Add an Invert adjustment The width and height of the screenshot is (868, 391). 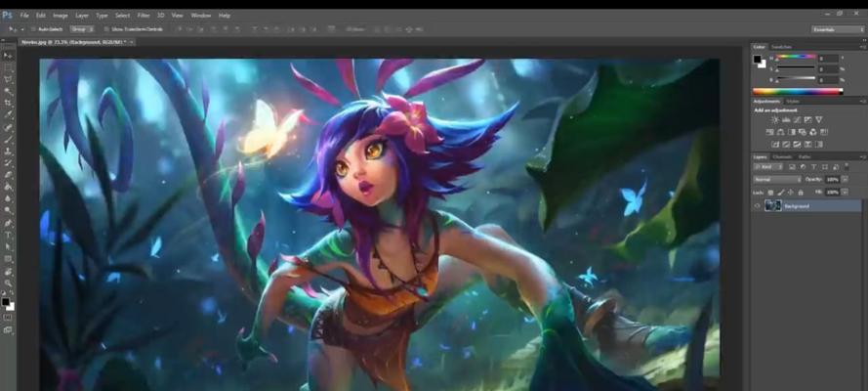click(775, 144)
